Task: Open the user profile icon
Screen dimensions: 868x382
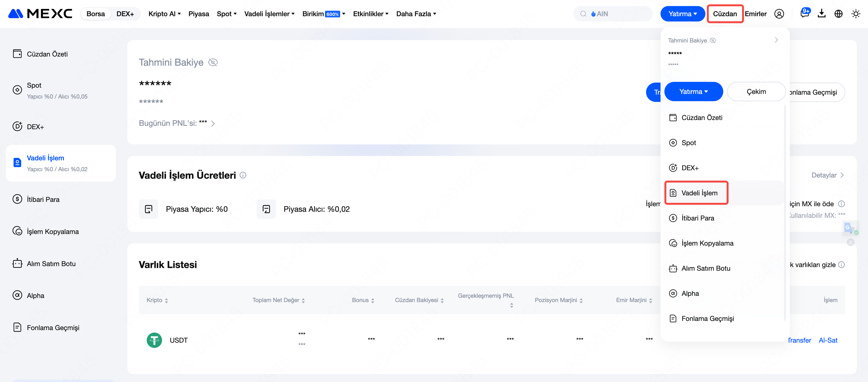Action: click(x=779, y=14)
